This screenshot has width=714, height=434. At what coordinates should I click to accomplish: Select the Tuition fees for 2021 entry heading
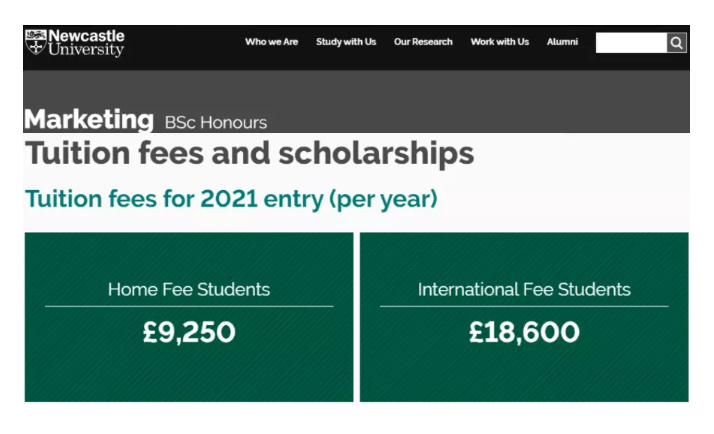click(231, 198)
